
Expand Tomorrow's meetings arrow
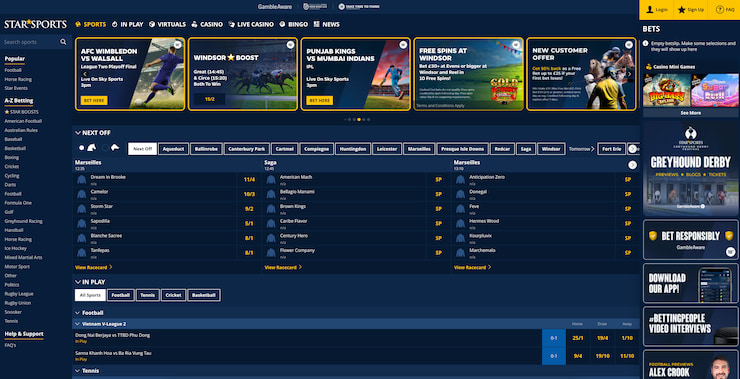[x=593, y=149]
